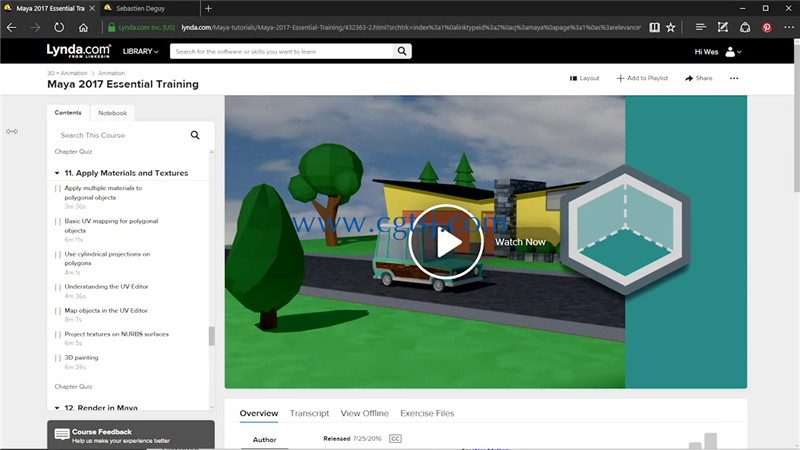Mark 'Understanding the UV Editor' lesson watched
The image size is (800, 450).
[58, 287]
